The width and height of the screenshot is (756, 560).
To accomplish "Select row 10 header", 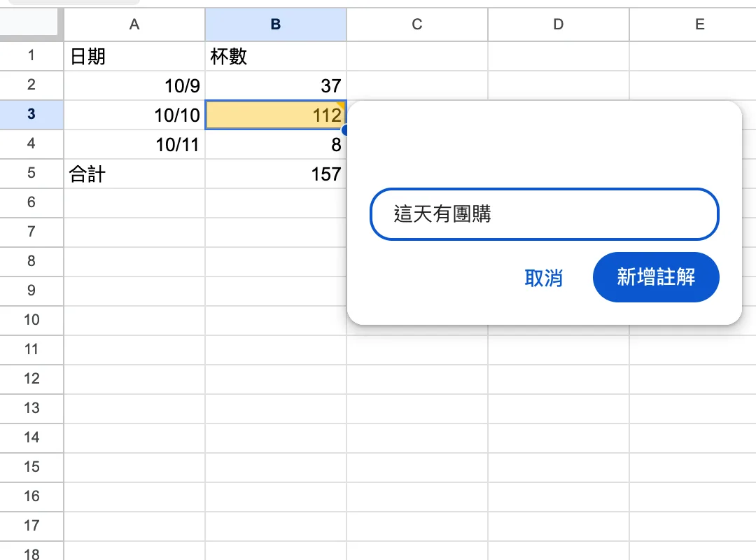I will [x=31, y=321].
